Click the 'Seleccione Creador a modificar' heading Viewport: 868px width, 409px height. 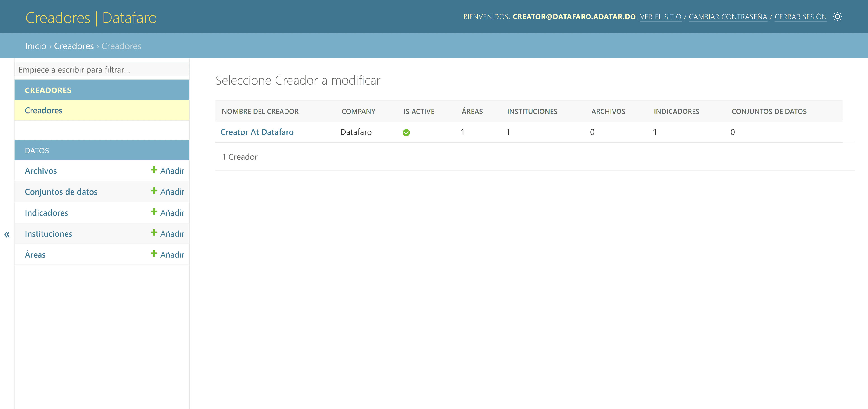[x=298, y=81]
